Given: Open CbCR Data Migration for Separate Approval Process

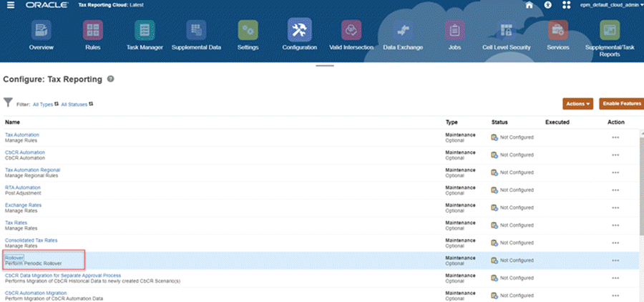Looking at the screenshot, I should pos(63,276).
